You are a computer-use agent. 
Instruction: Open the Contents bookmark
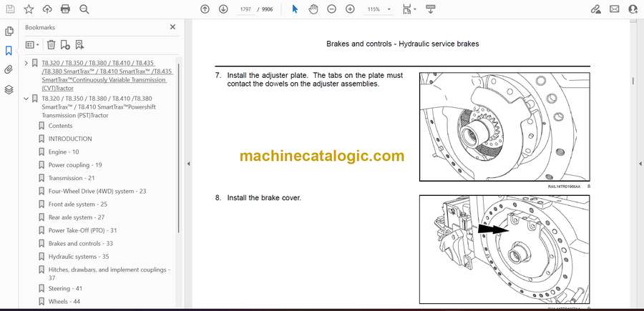click(x=60, y=126)
